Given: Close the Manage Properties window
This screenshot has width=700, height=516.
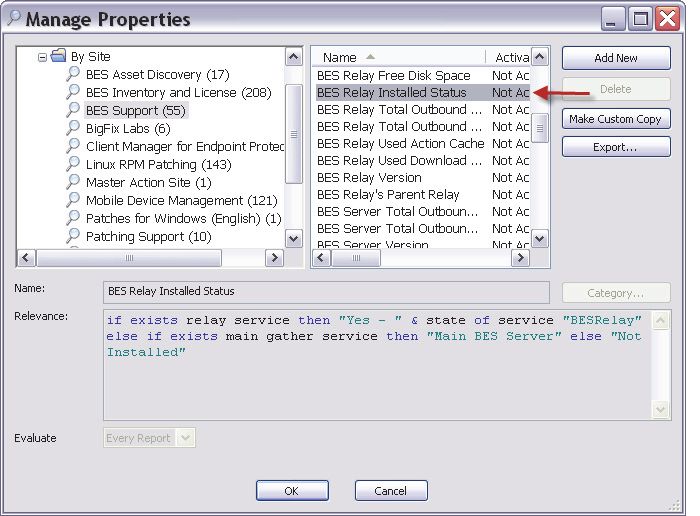Looking at the screenshot, I should point(667,19).
